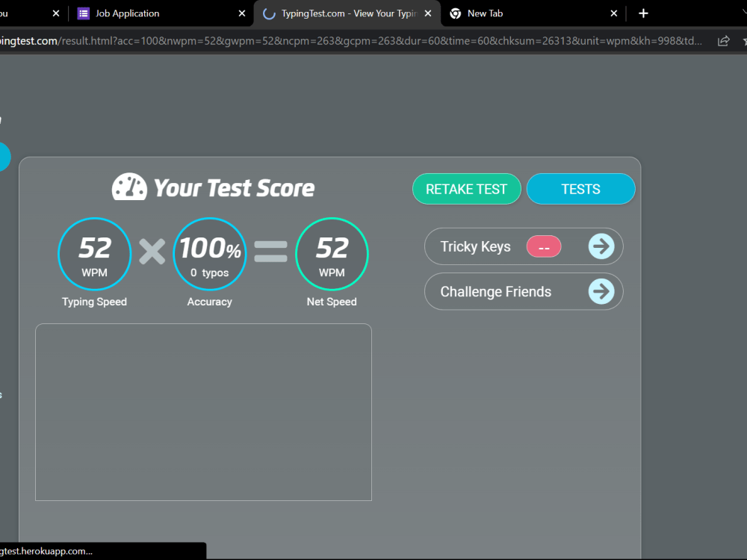Click the Tricky Keys label
The image size is (747, 560).
[475, 246]
